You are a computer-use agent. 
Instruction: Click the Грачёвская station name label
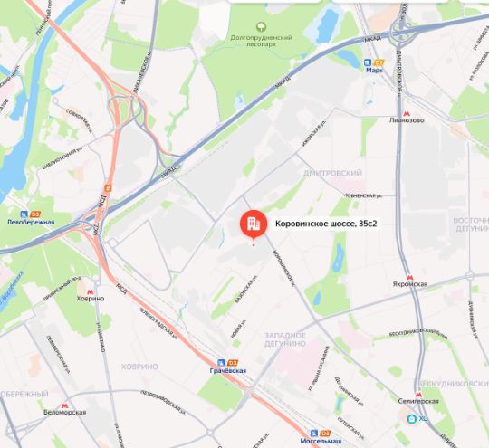(228, 371)
